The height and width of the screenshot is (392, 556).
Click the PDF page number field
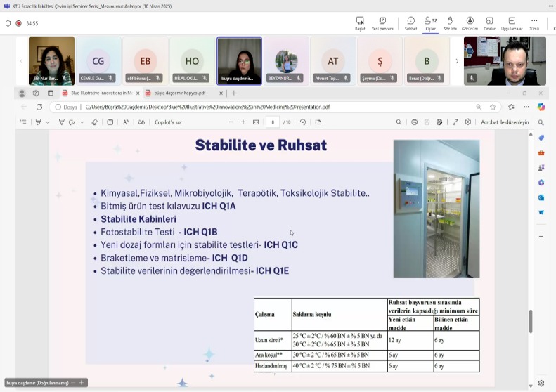click(273, 122)
